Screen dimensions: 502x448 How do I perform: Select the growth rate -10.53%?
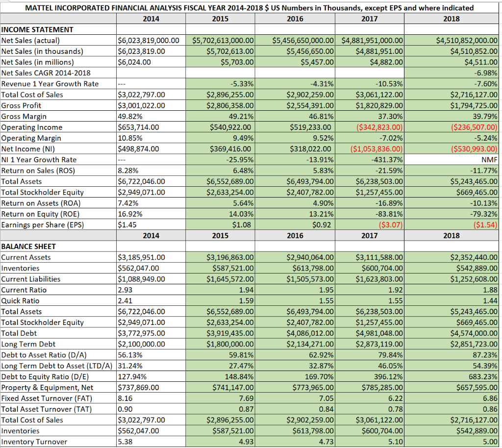click(389, 84)
